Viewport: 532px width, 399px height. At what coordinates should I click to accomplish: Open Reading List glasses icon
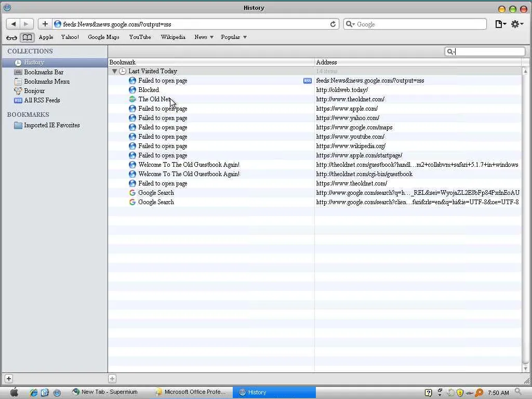tap(11, 37)
